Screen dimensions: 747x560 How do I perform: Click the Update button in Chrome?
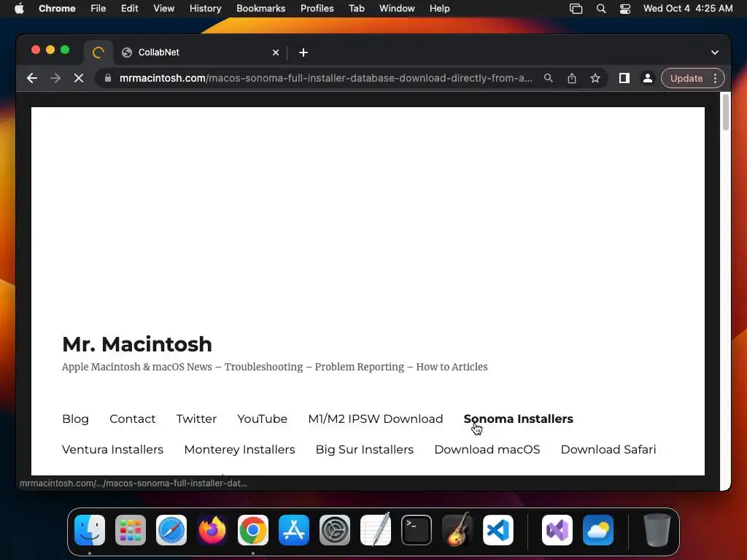tap(686, 78)
